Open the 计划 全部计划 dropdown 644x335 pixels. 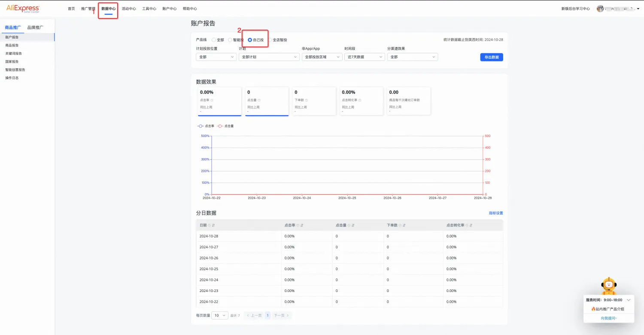point(269,57)
